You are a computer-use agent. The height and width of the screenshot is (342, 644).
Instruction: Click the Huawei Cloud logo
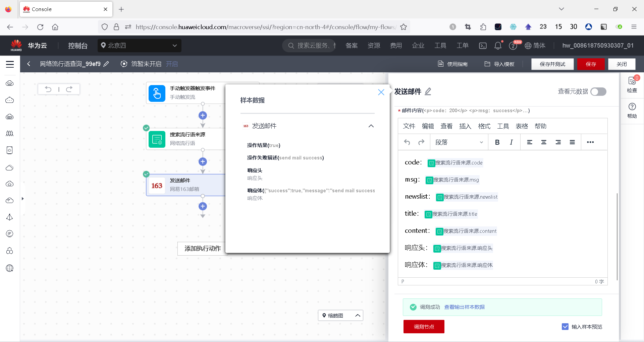pos(16,45)
